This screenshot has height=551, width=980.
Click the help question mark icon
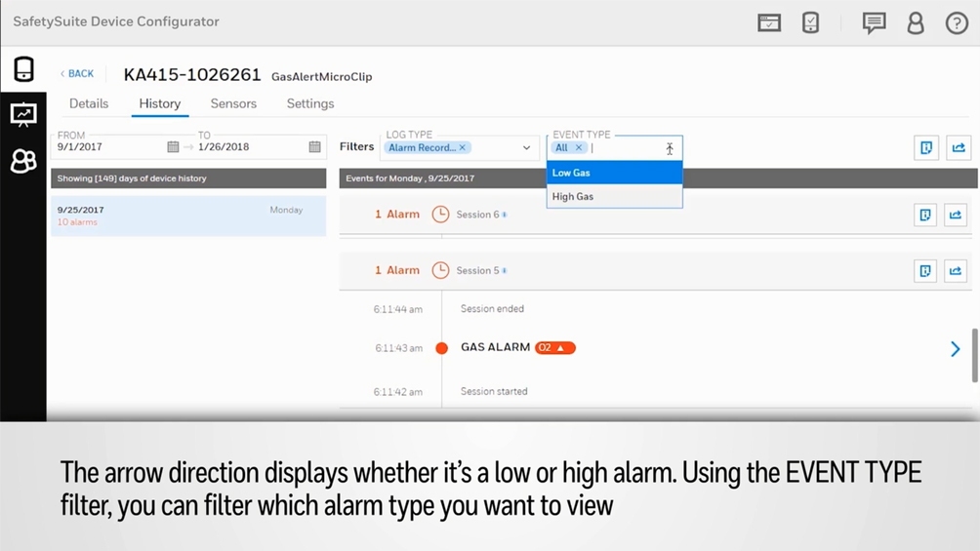tap(957, 22)
